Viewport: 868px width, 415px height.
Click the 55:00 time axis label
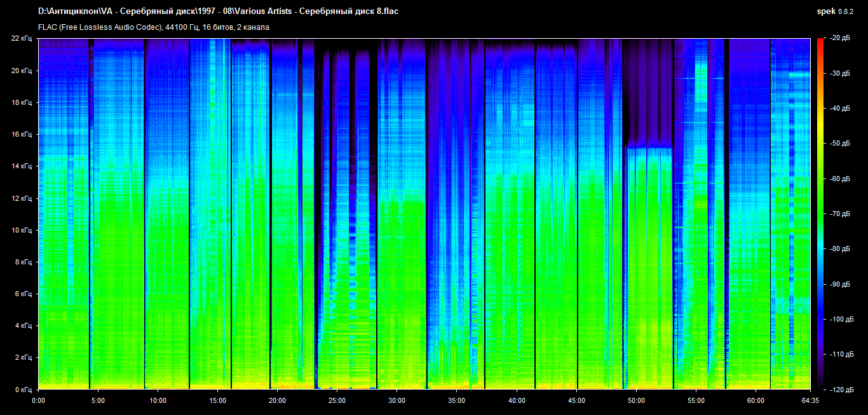coord(696,400)
